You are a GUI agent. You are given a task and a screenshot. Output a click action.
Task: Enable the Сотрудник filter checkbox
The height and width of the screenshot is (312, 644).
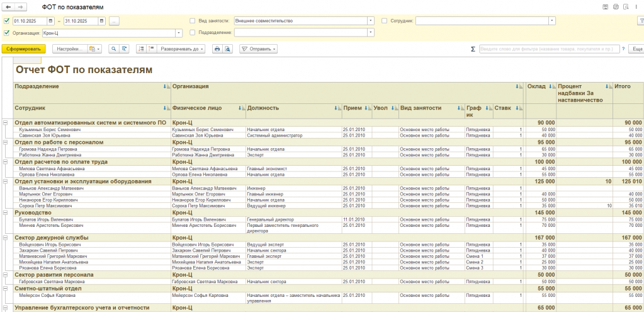pyautogui.click(x=385, y=21)
